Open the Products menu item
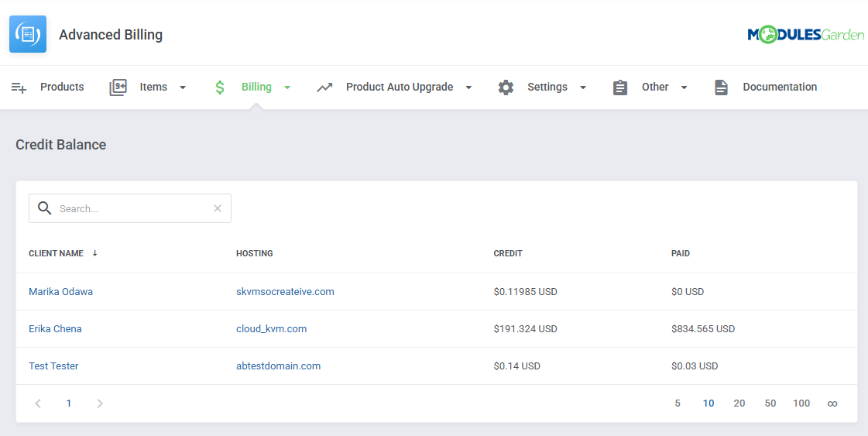Image resolution: width=868 pixels, height=436 pixels. (x=62, y=88)
